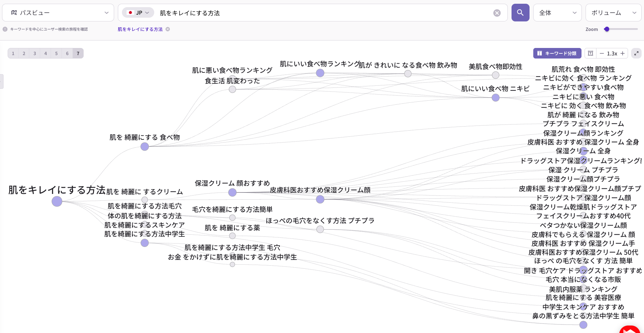644x333 pixels.
Task: Click the 肌を 綺麗にする 食べ物 node
Action: (145, 147)
